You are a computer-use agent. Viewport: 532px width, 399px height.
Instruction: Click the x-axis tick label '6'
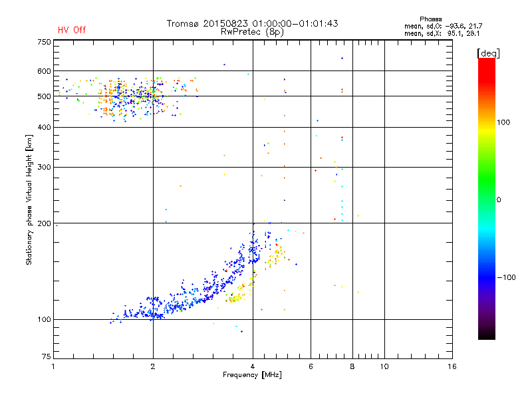click(x=311, y=366)
